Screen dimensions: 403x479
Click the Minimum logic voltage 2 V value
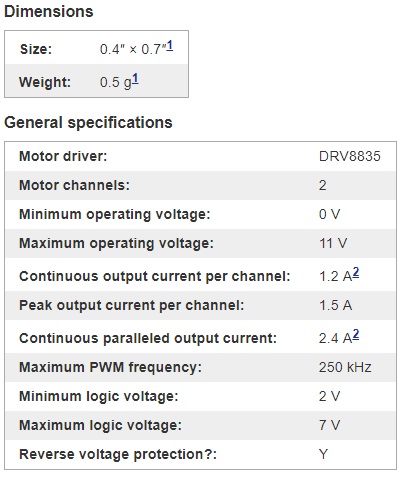[x=329, y=396]
